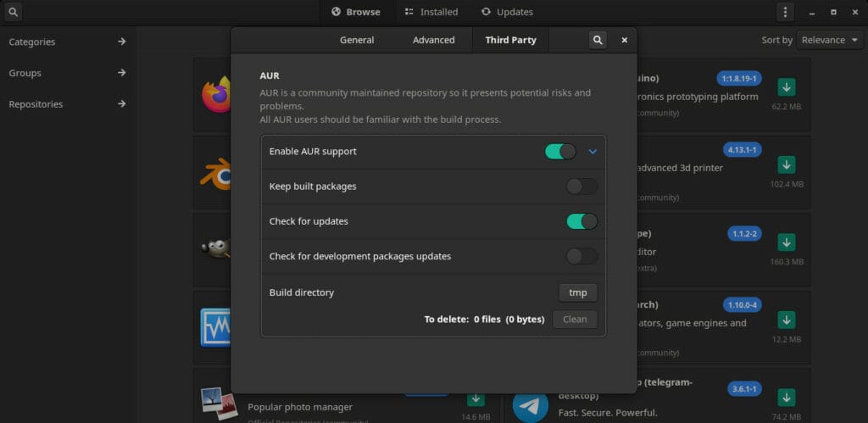The image size is (868, 423).
Task: Click 'Popular photo manager' description
Action: point(300,407)
